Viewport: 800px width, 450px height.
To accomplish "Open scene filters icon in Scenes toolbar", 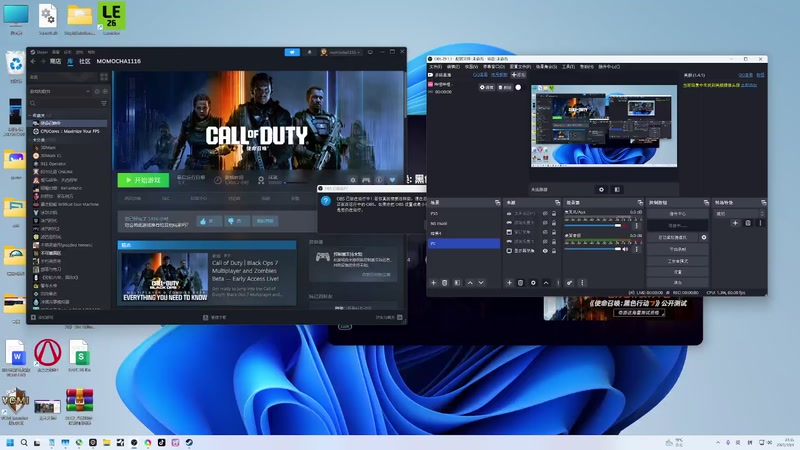I will [x=457, y=283].
